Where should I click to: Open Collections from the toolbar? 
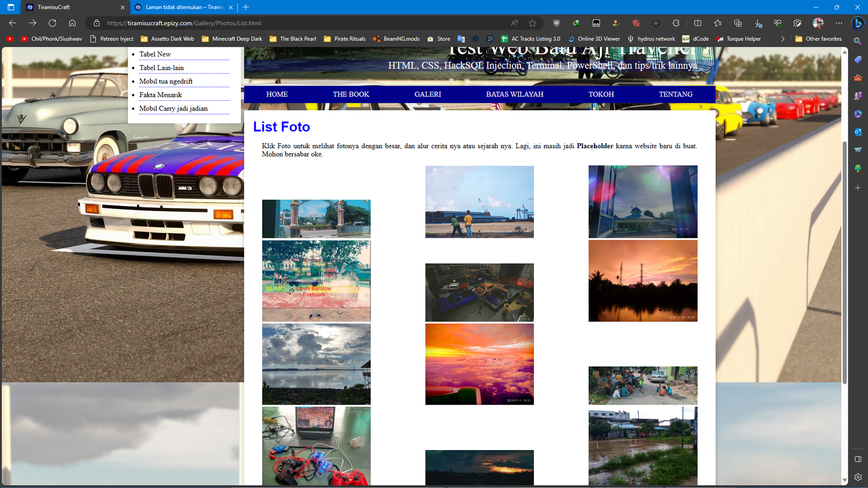click(x=738, y=23)
